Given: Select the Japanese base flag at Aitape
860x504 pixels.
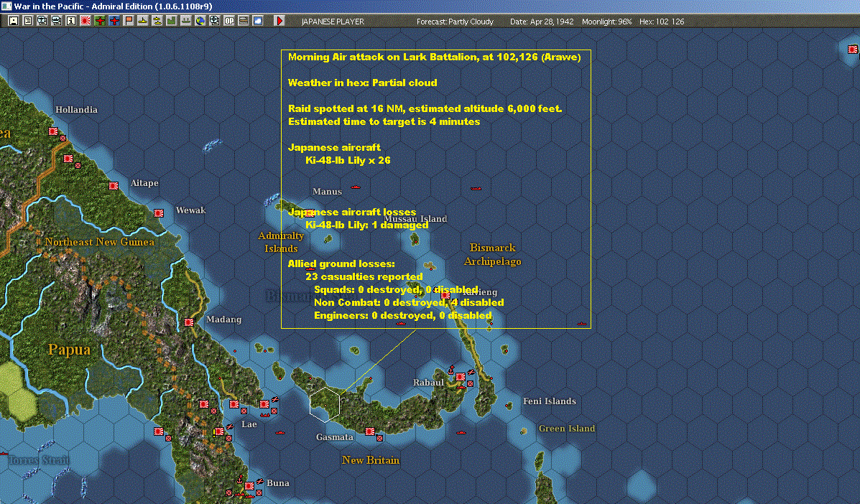Looking at the screenshot, I should pyautogui.click(x=114, y=186).
